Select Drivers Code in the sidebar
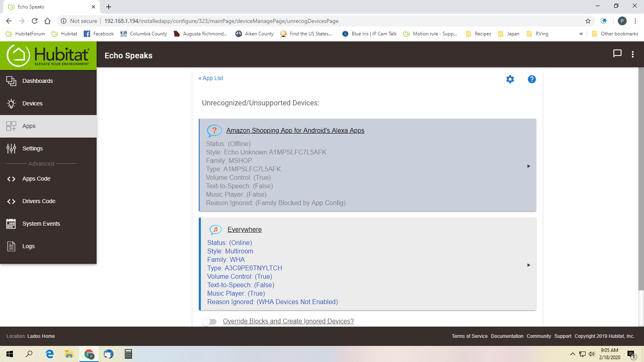 39,201
